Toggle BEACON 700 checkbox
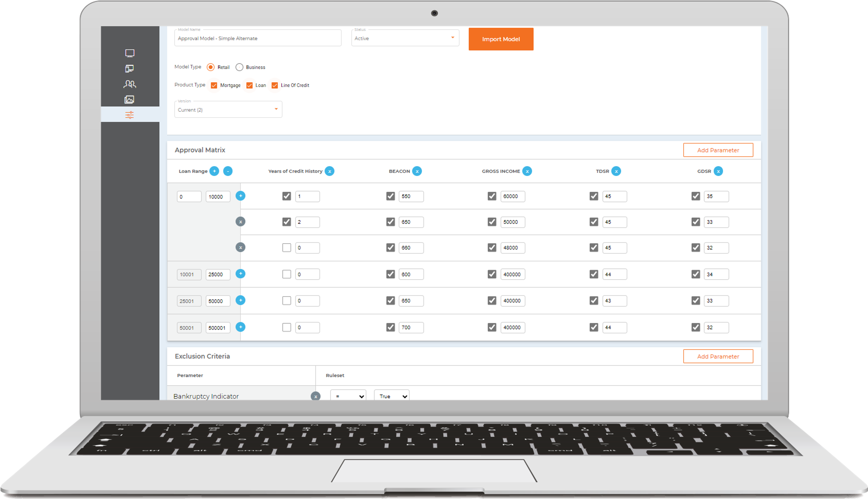The width and height of the screenshot is (868, 499). pyautogui.click(x=391, y=327)
